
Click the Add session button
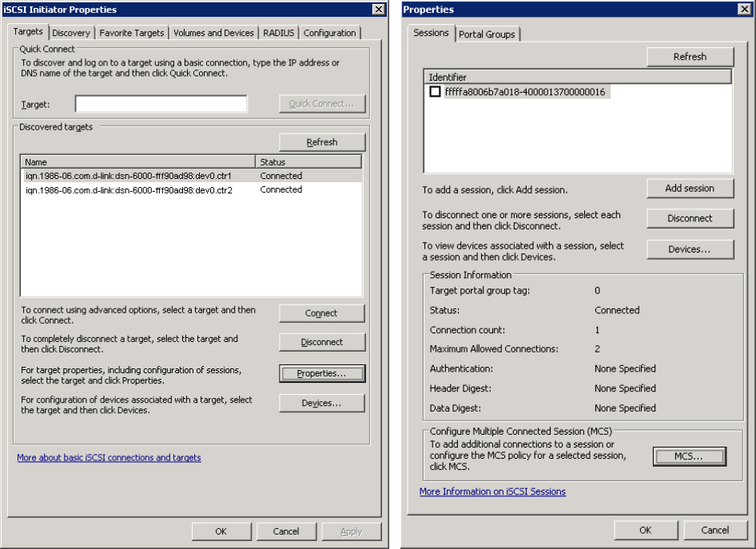690,189
